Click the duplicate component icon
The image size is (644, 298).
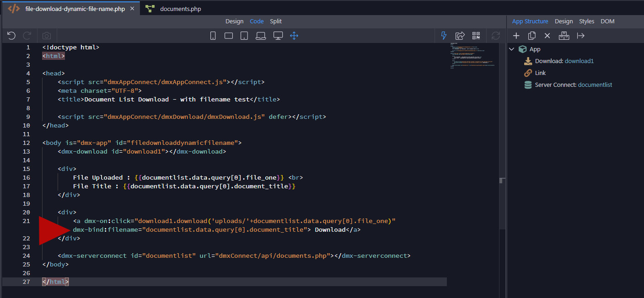click(x=532, y=36)
